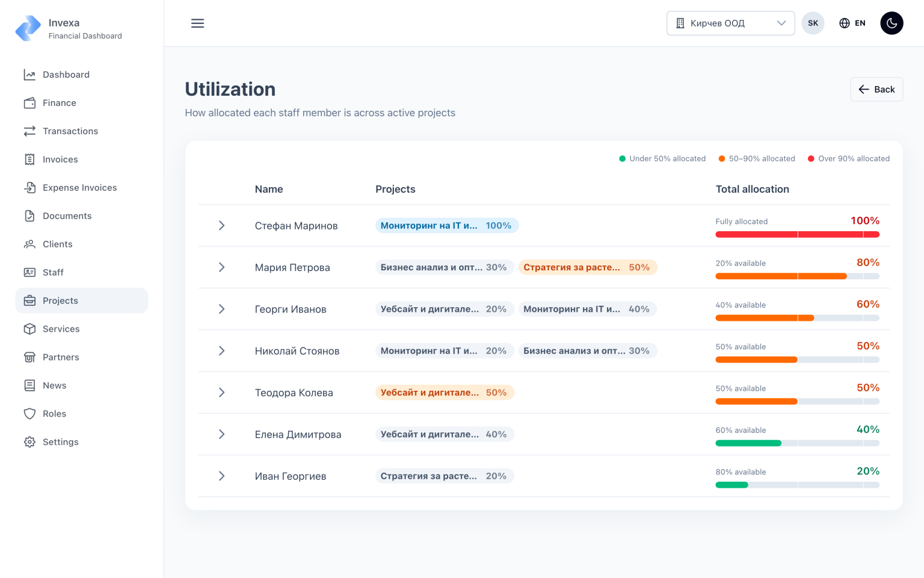Click the Dashboard chart icon
Screen dimensions: 924x578
[29, 75]
